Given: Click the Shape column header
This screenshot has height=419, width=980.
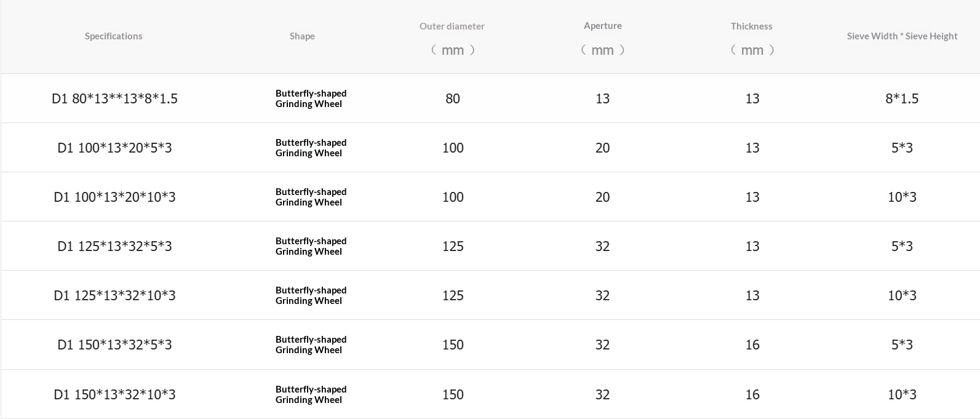Looking at the screenshot, I should [x=302, y=36].
